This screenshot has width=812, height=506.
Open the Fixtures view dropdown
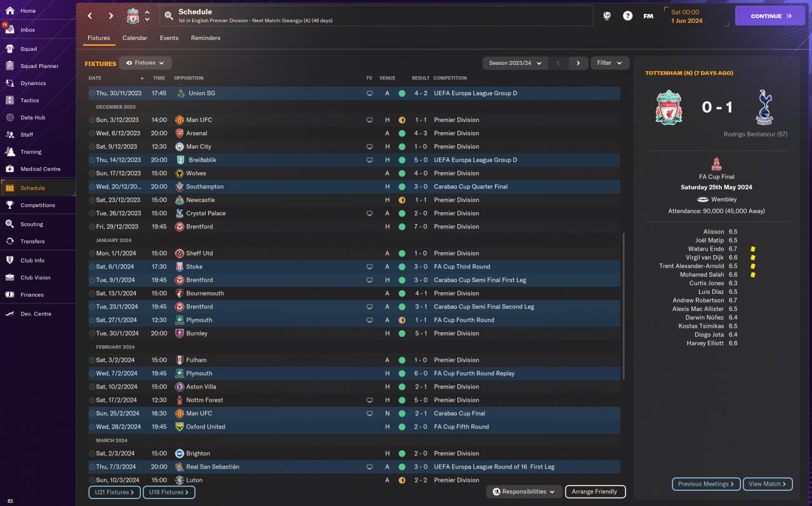coord(145,63)
